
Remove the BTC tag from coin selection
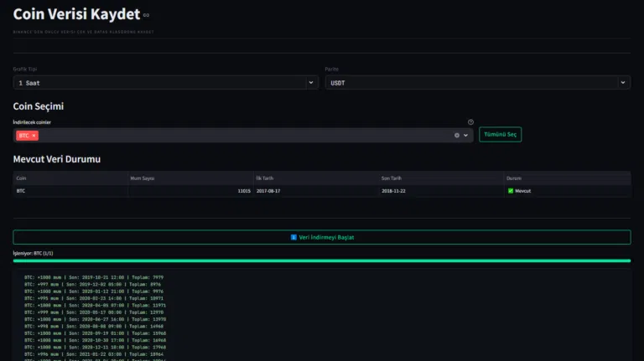34,135
